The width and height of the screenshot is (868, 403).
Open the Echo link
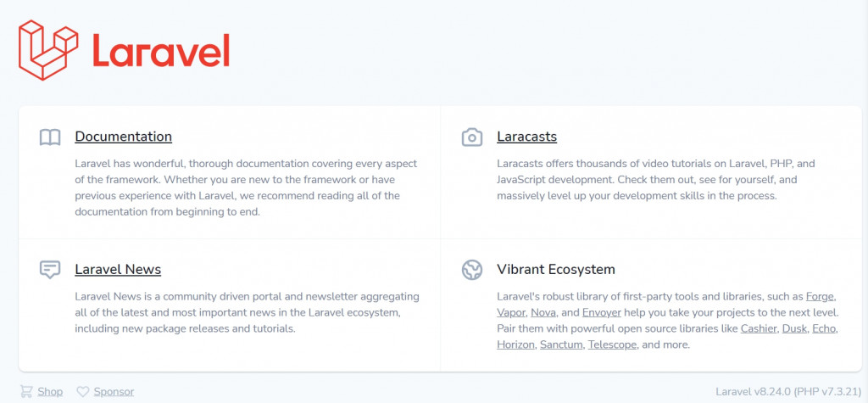point(824,328)
